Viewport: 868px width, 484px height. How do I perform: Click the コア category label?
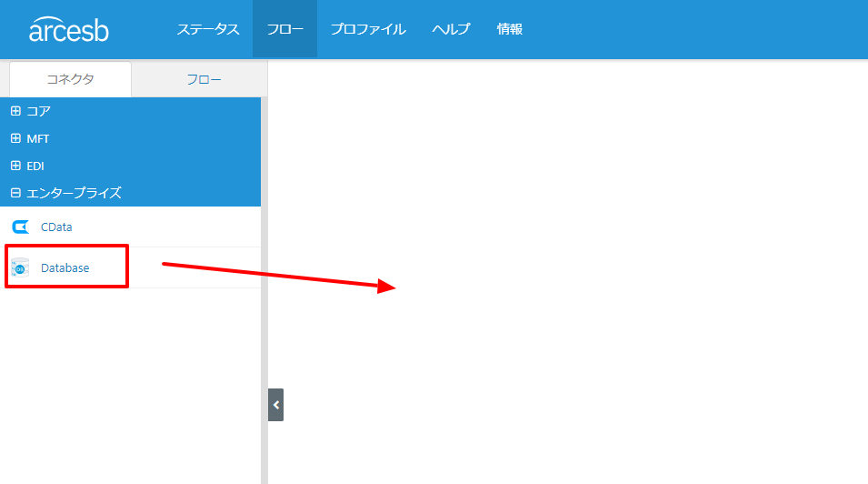tap(39, 111)
